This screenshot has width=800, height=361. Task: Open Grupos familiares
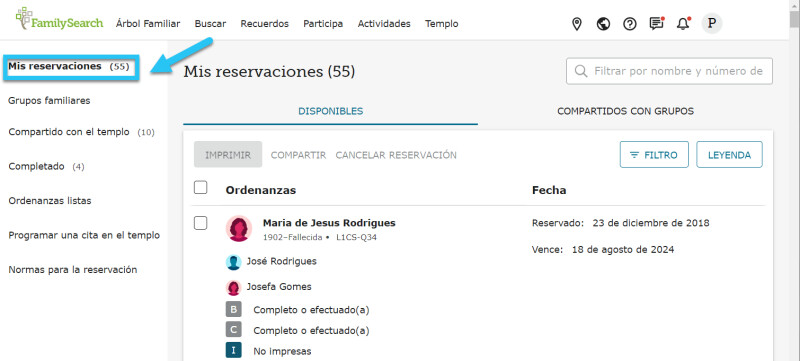pyautogui.click(x=49, y=100)
